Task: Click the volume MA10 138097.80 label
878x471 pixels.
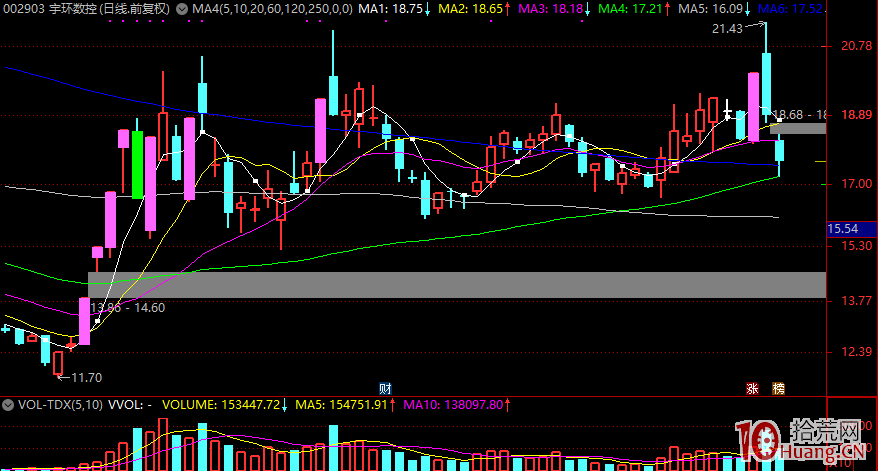Action: [455, 406]
